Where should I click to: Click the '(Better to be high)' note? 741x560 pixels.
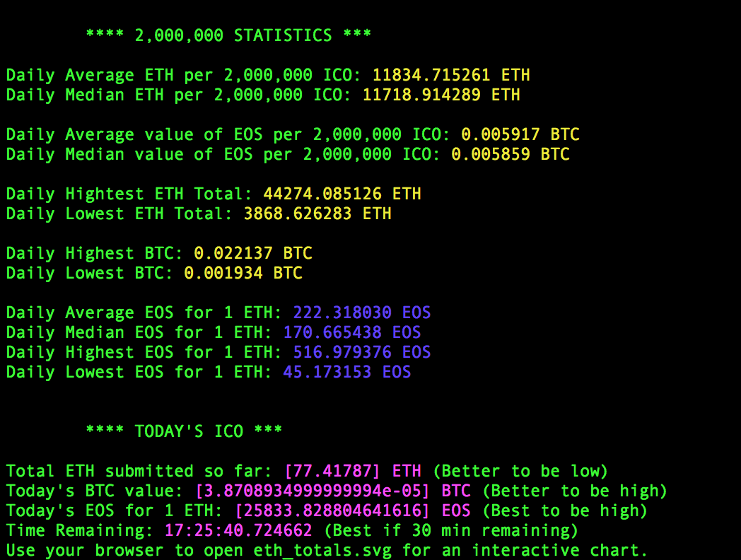pos(575,491)
